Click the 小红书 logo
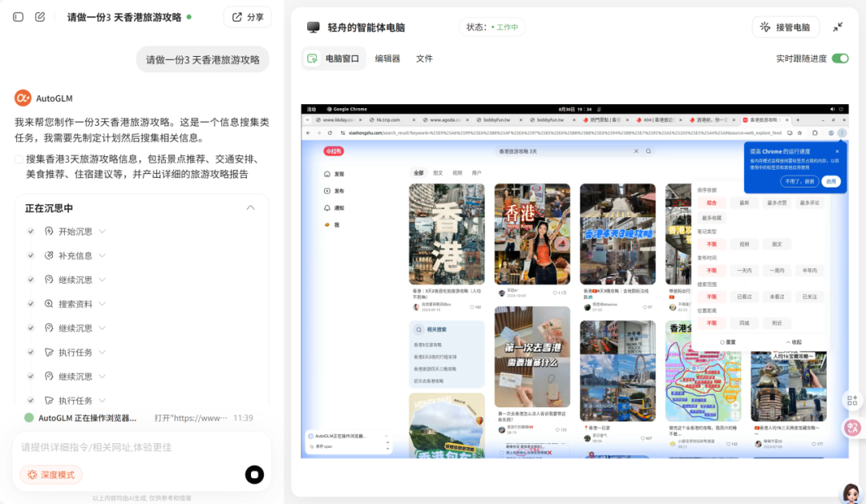 (x=334, y=151)
